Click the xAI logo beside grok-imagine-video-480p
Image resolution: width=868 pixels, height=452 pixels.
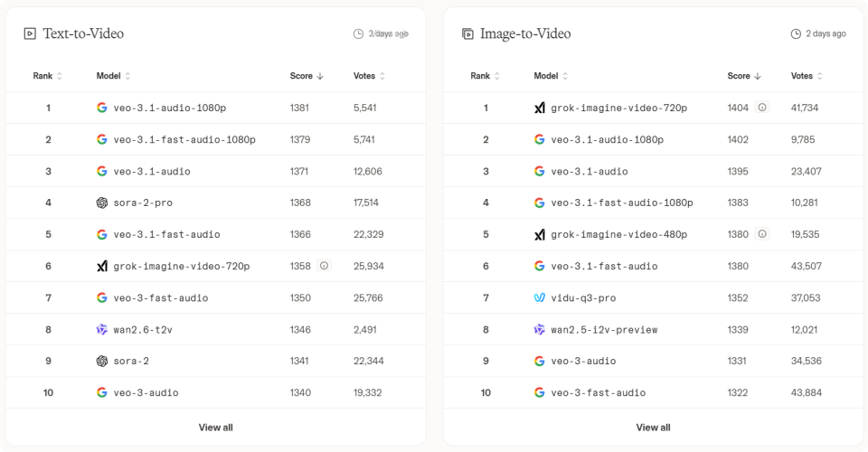[540, 234]
